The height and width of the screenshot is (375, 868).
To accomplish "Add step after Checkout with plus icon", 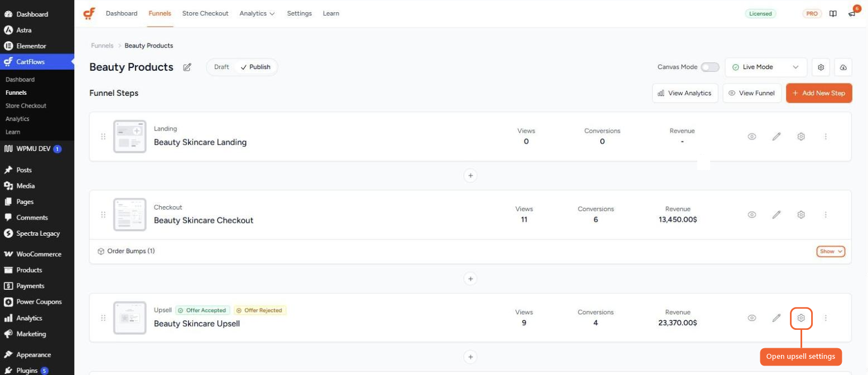I will (470, 279).
